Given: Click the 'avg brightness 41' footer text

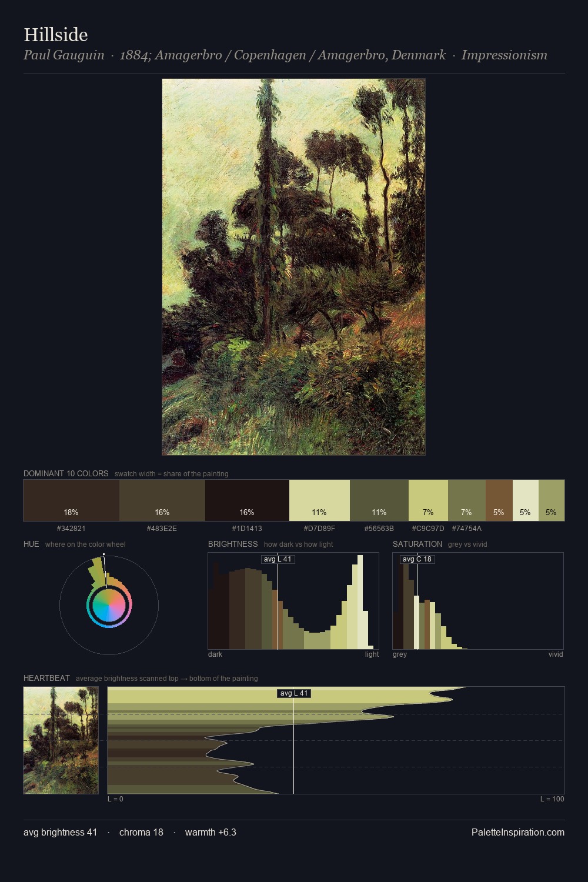Looking at the screenshot, I should 61,832.
